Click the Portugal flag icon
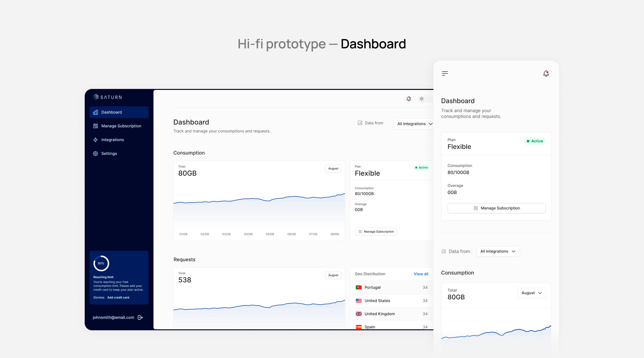Image resolution: width=644 pixels, height=358 pixels. point(358,287)
